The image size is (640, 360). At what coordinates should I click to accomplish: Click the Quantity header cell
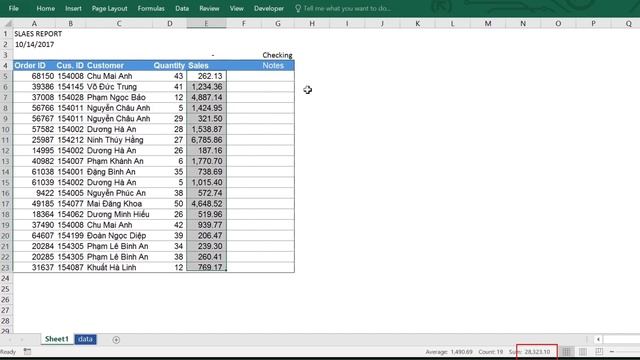169,65
